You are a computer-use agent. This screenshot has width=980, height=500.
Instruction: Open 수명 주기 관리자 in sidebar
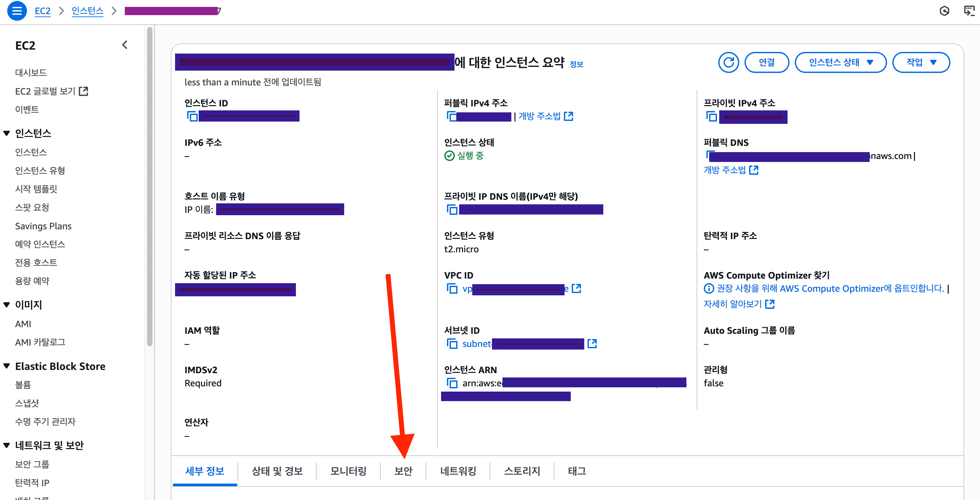45,421
